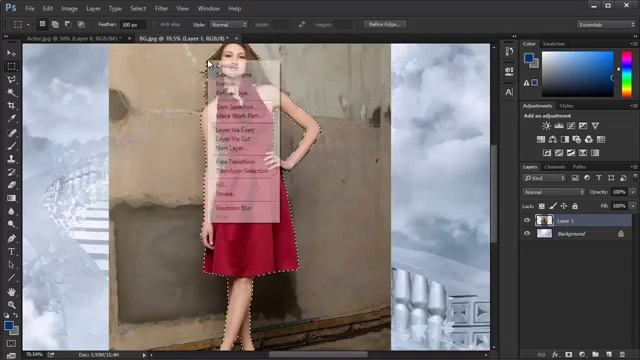This screenshot has height=360, width=640.
Task: Select the Magic Wand tool
Action: [x=11, y=93]
